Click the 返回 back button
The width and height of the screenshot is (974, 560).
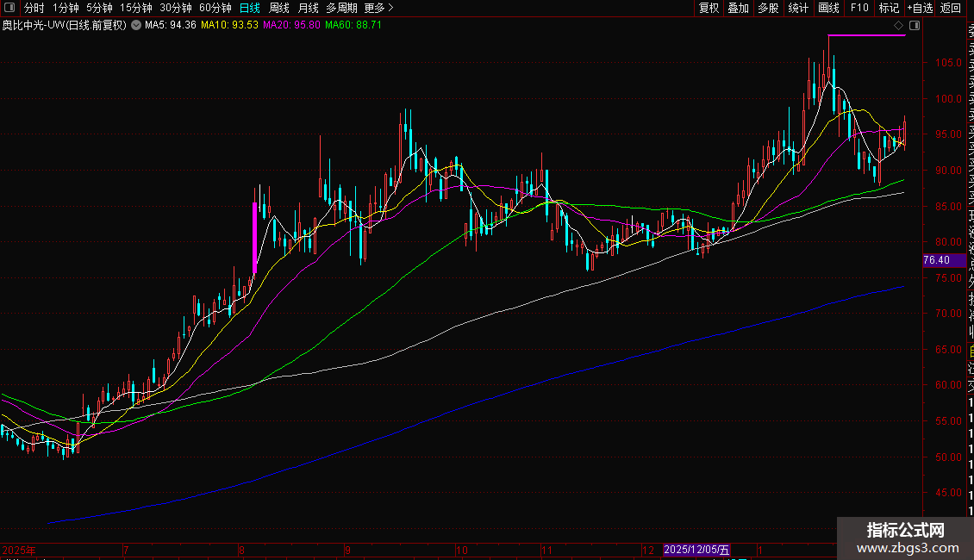tap(951, 9)
